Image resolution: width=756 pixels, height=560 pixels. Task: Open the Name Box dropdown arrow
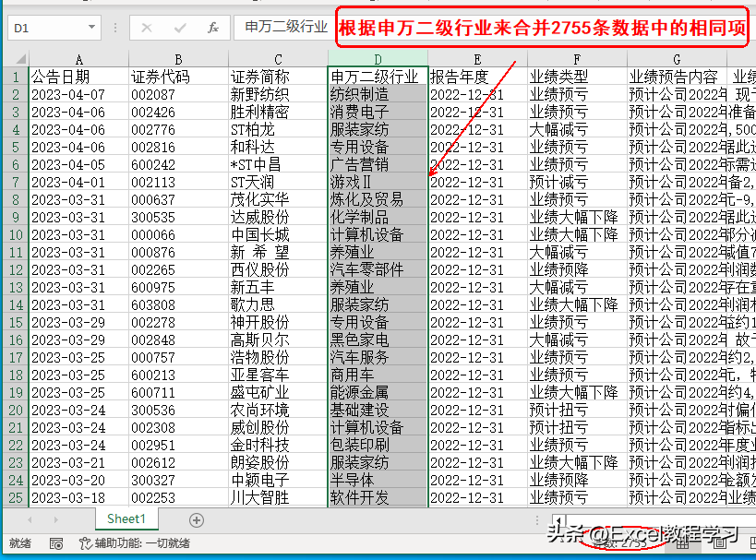(90, 28)
